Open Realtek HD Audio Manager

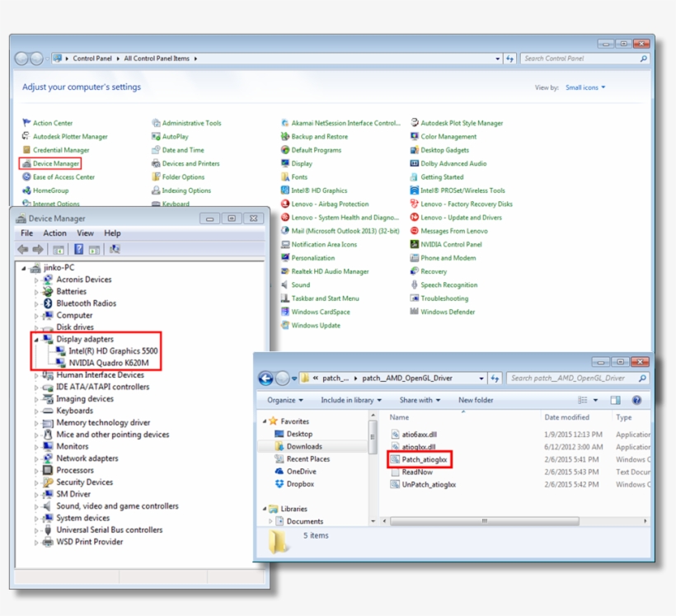(x=331, y=271)
